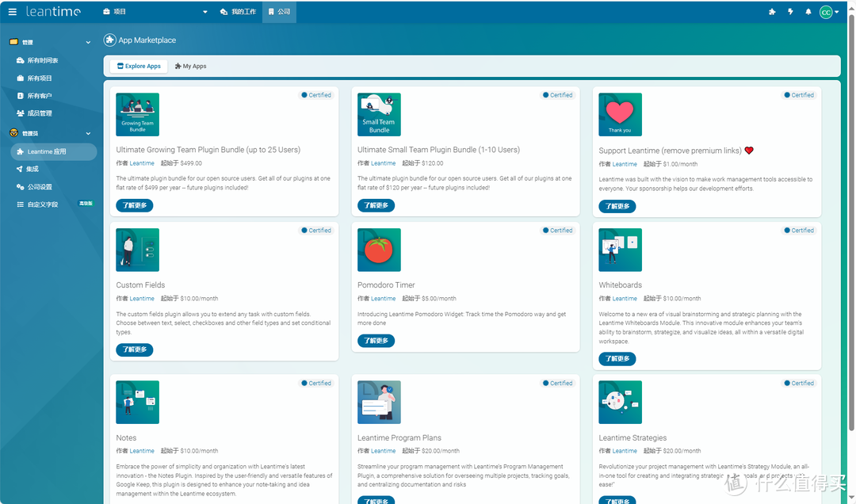Go to 公司设置 in sidebar

(x=39, y=187)
